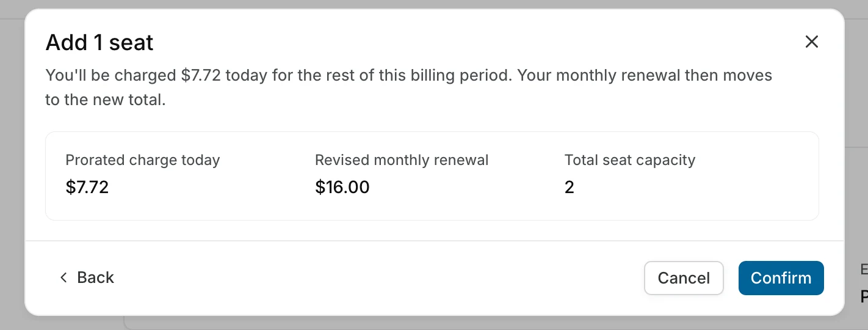
Task: Close the Add 1 seat dialog
Action: coord(811,42)
